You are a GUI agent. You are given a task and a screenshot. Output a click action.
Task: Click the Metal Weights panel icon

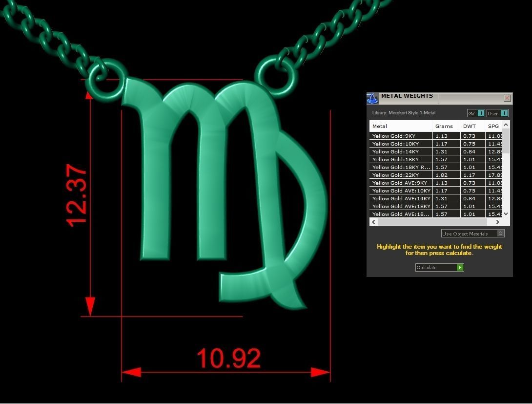[372, 98]
